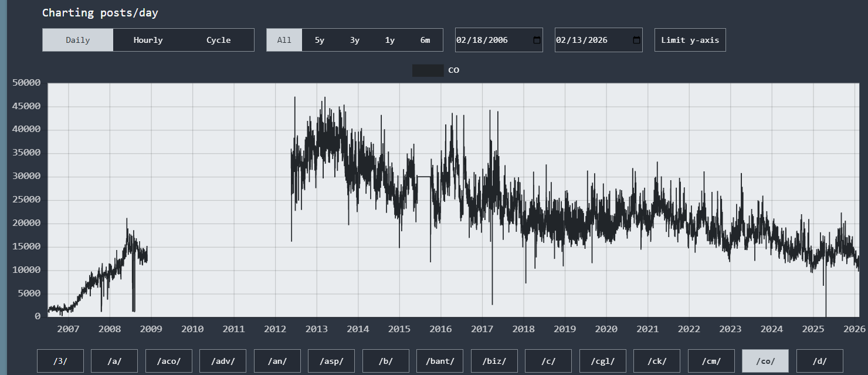Click the 2026 x-axis label
Screen dimensions: 868x375
[854, 329]
